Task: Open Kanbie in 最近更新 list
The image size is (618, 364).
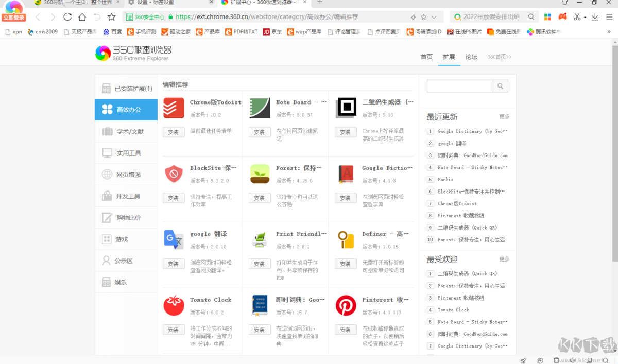Action: pos(445,180)
